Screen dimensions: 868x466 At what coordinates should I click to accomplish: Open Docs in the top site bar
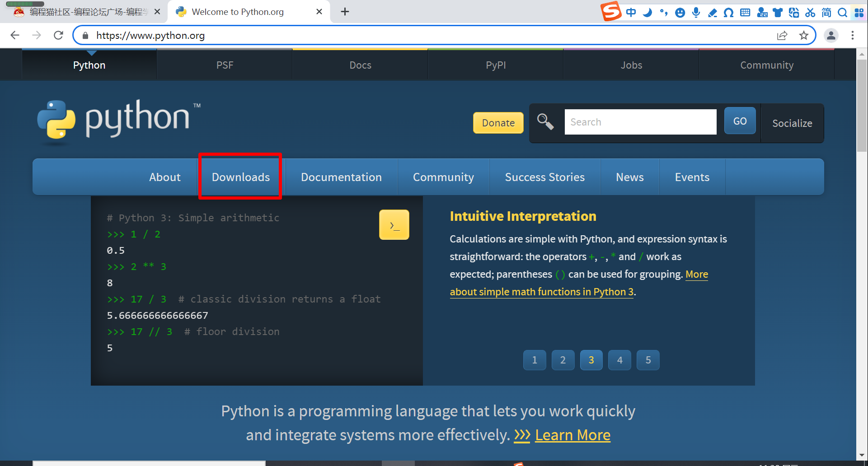point(360,65)
